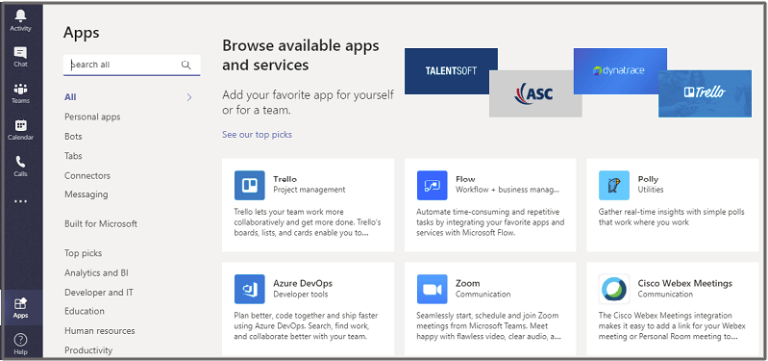Select the Developer and IT category
The width and height of the screenshot is (768, 361).
[98, 292]
